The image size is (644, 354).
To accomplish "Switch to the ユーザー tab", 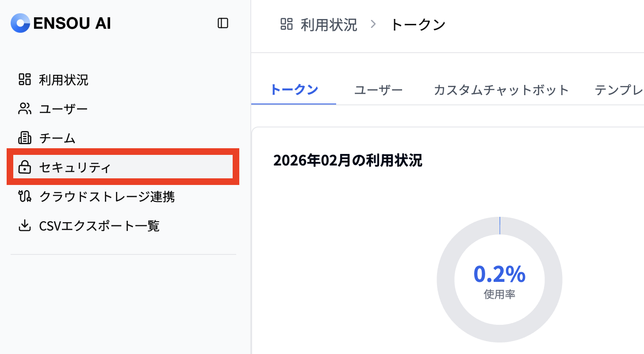I will (x=379, y=90).
